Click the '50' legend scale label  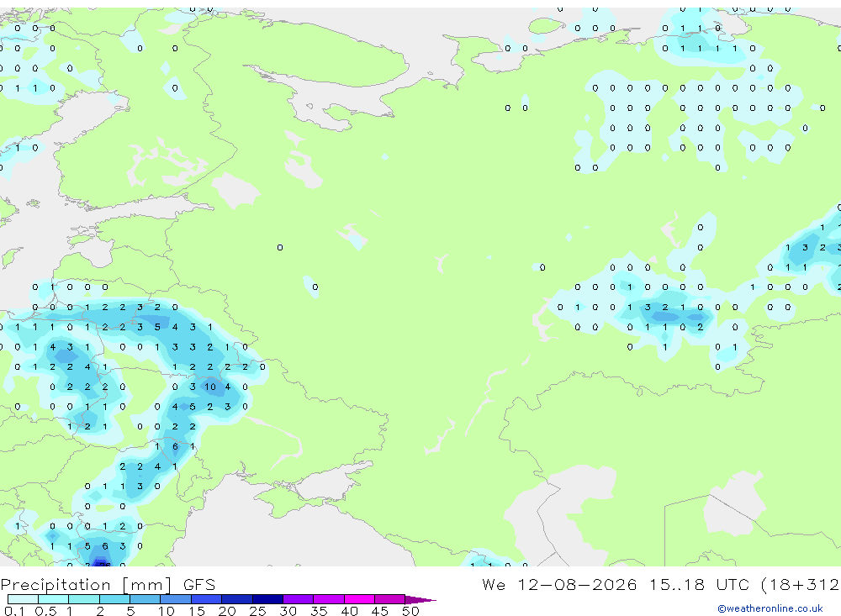point(410,611)
